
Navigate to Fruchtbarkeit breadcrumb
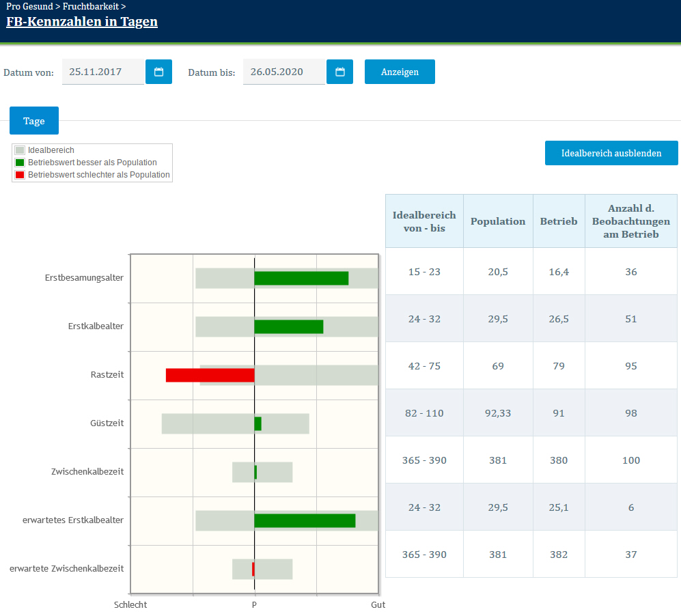[91, 5]
